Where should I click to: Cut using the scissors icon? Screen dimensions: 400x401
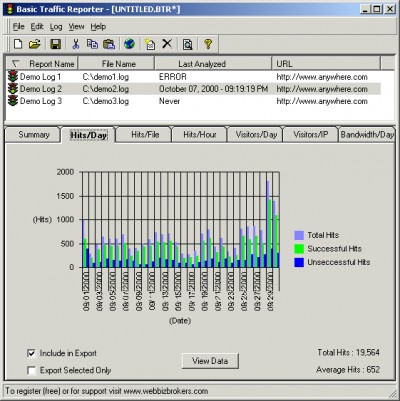tap(76, 44)
